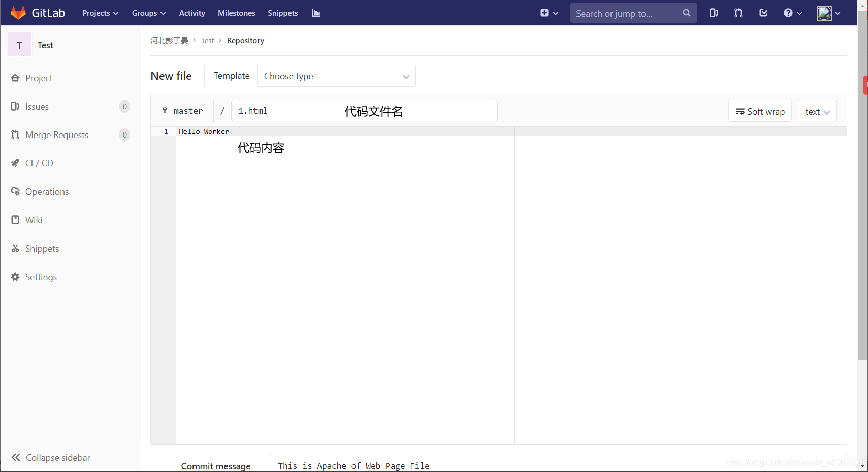Click the Hello Worker code line

point(204,131)
